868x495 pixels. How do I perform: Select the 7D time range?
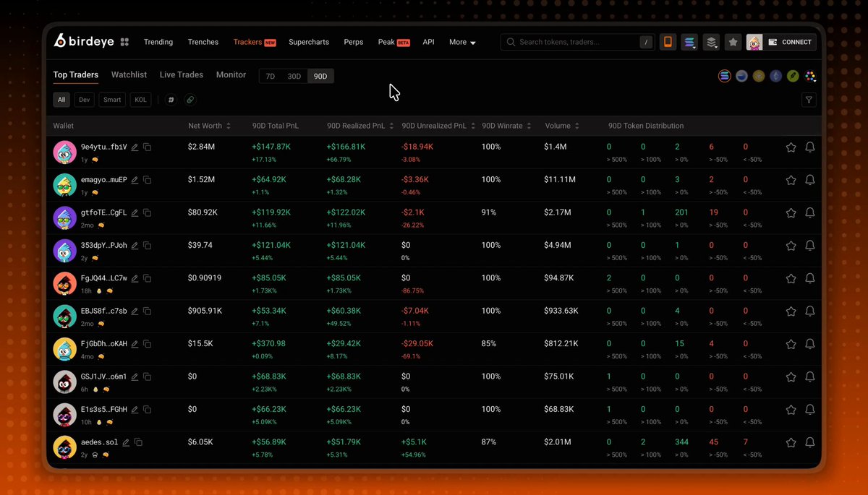click(x=270, y=76)
